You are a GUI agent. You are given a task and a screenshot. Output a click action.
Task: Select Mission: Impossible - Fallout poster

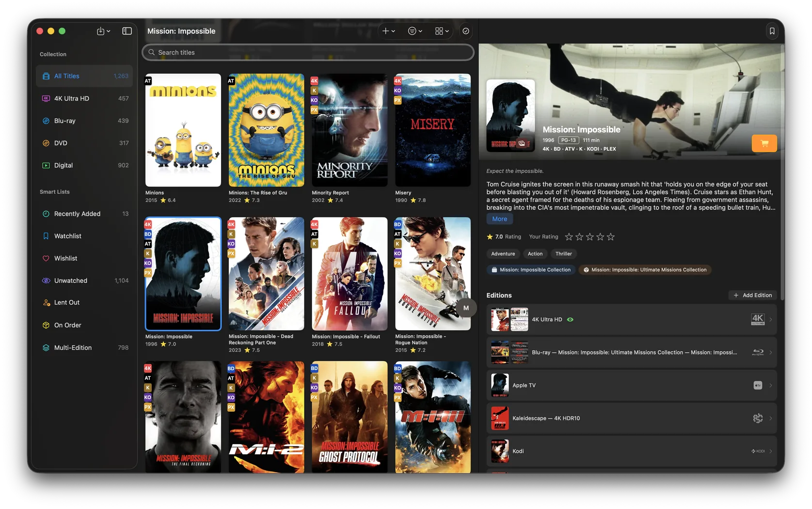[350, 274]
